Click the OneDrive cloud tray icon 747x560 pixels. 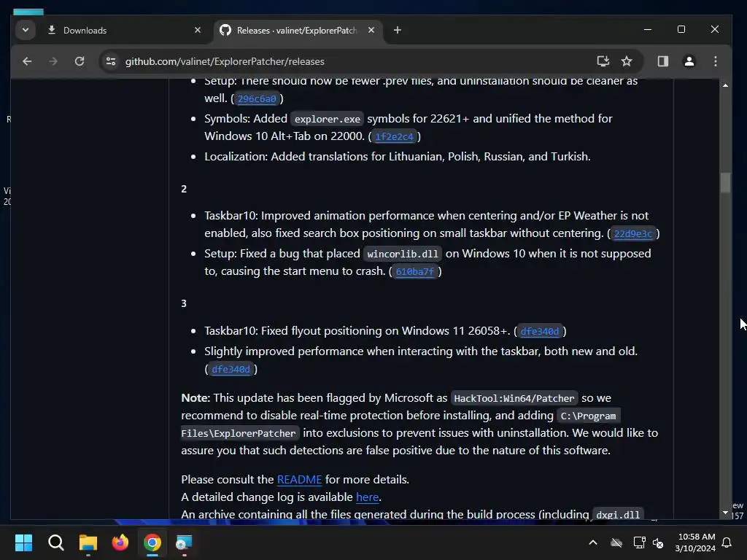pyautogui.click(x=616, y=542)
